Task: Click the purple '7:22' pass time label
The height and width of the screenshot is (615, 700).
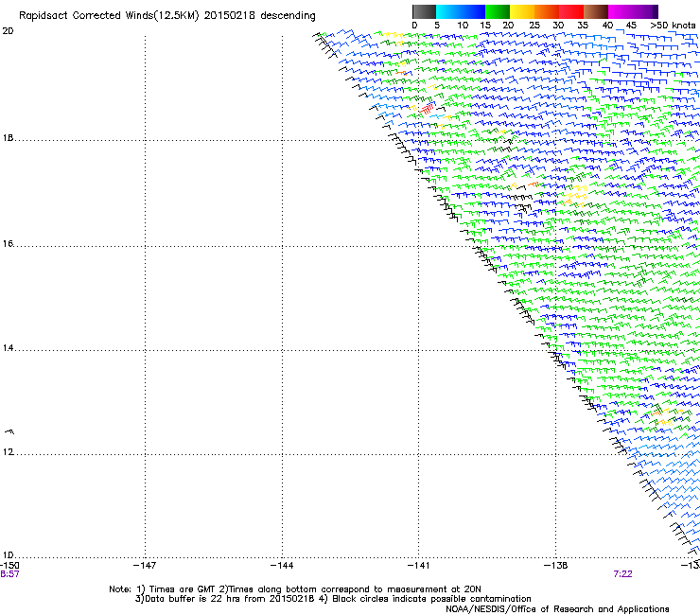Action: coord(622,574)
